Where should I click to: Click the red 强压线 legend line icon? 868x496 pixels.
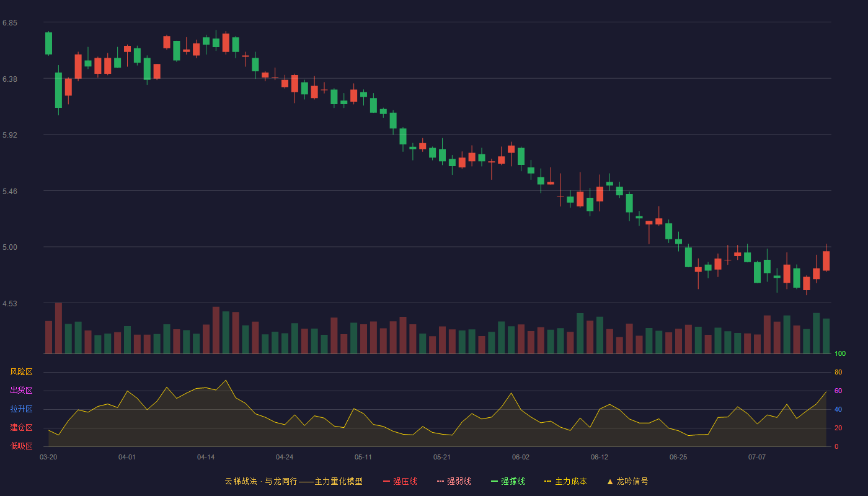click(386, 481)
